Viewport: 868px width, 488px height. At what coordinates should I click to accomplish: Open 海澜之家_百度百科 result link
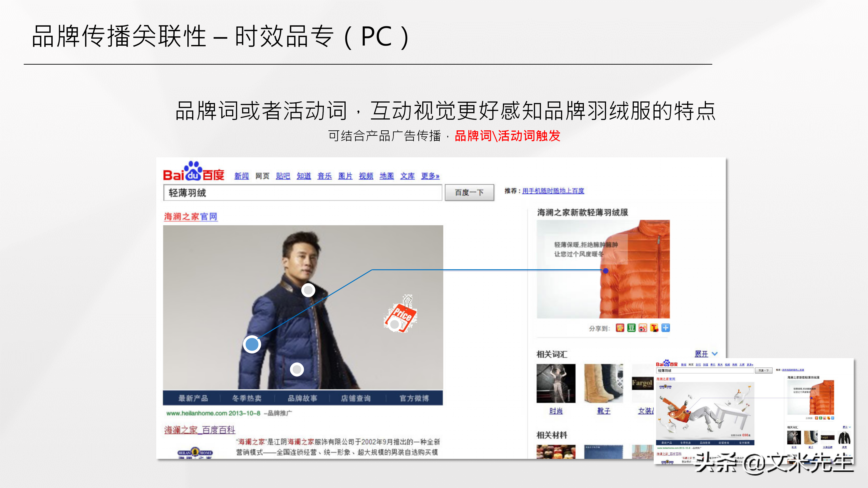coord(199,430)
